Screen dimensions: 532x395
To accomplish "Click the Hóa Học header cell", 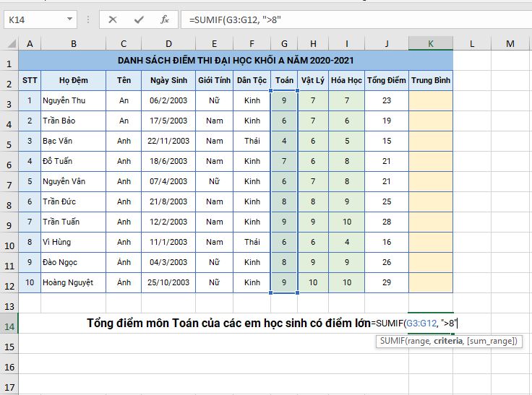I will 346,81.
